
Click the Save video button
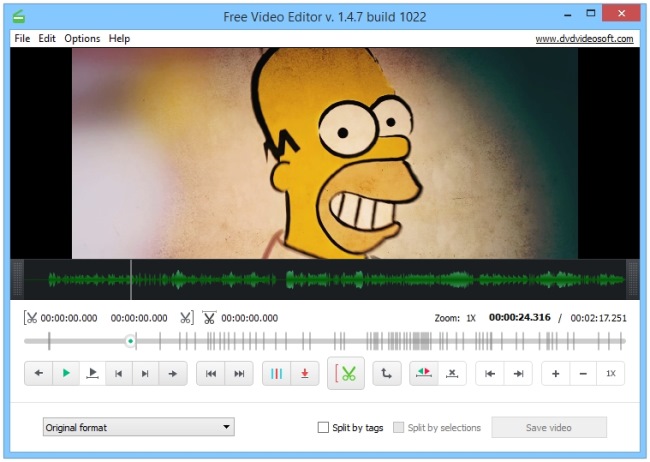coord(549,428)
